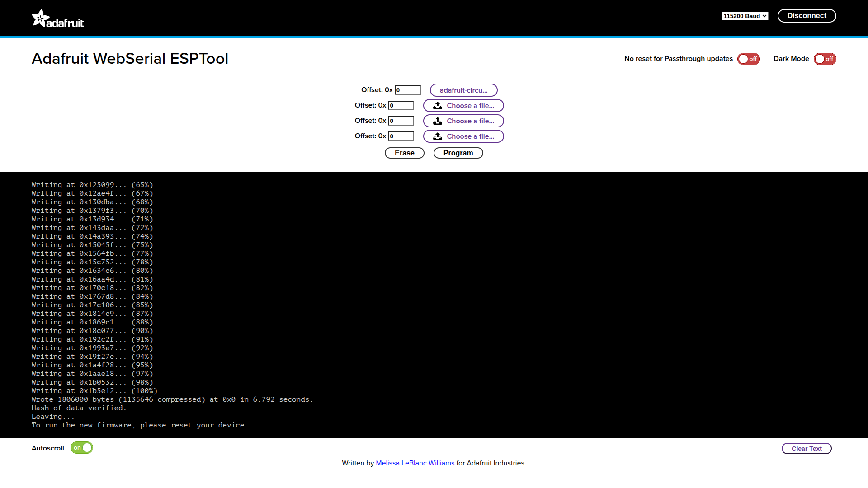Click the adafruit-circu... selected file button
Viewport: 868px width, 488px height.
463,90
